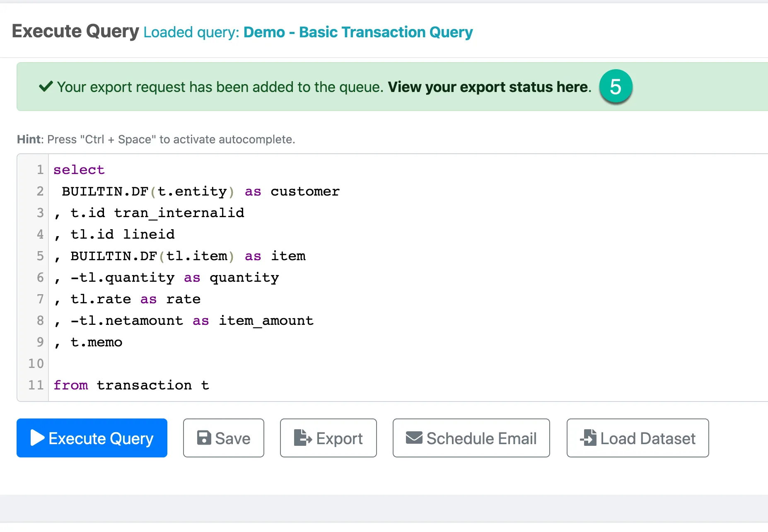Click the envelope icon for Schedule Email
This screenshot has width=768, height=532.
[x=414, y=438]
